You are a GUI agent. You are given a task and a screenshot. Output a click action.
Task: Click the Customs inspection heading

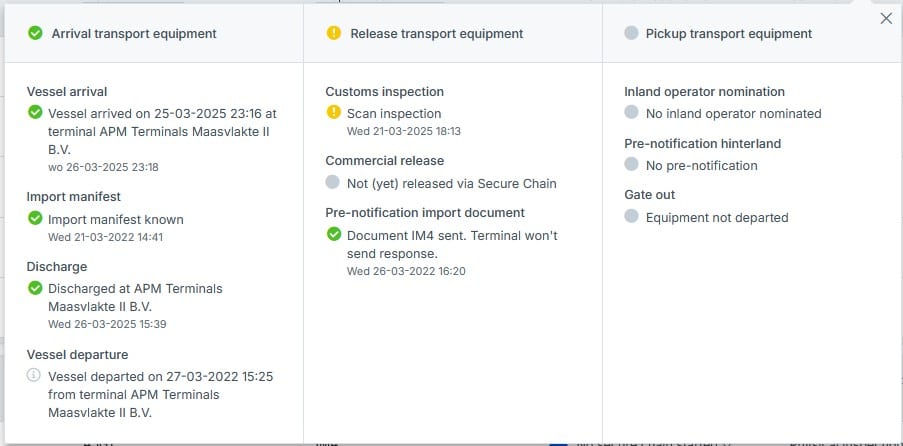tap(384, 92)
